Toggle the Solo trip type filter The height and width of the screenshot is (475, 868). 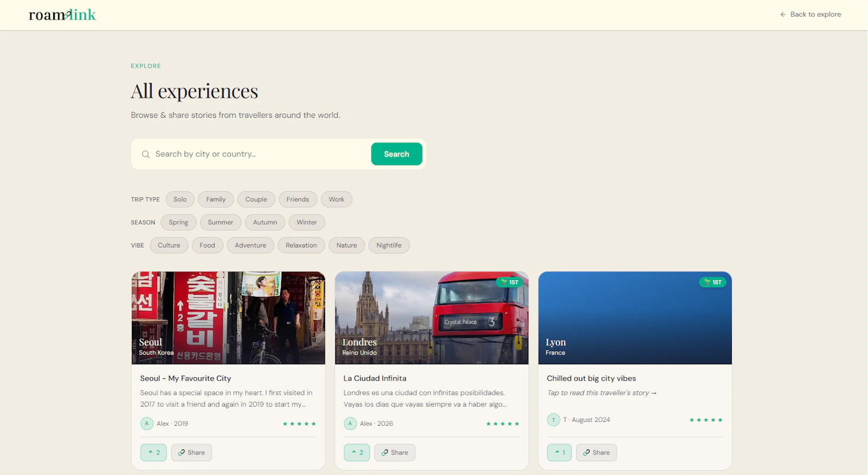180,199
